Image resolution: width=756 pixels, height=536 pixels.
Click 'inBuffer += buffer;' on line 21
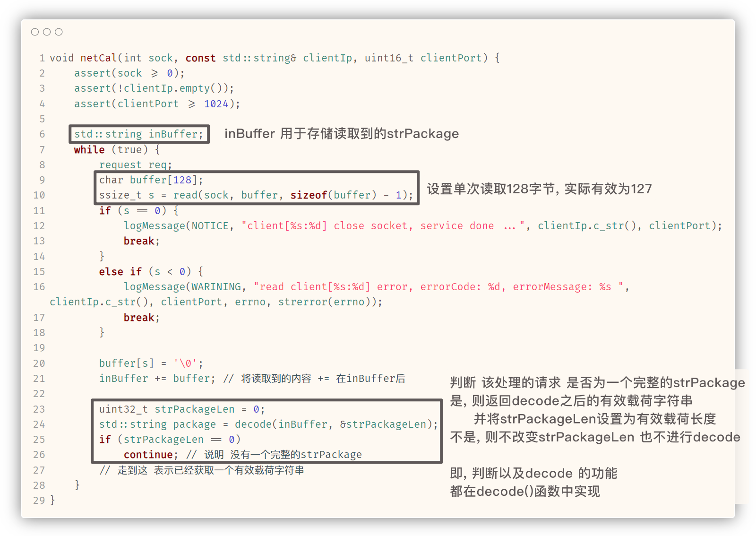coord(157,379)
